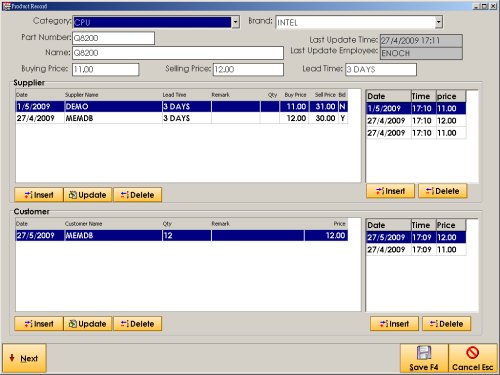The width and height of the screenshot is (500, 375).
Task: Click Delete below the Customer list
Action: (x=138, y=324)
